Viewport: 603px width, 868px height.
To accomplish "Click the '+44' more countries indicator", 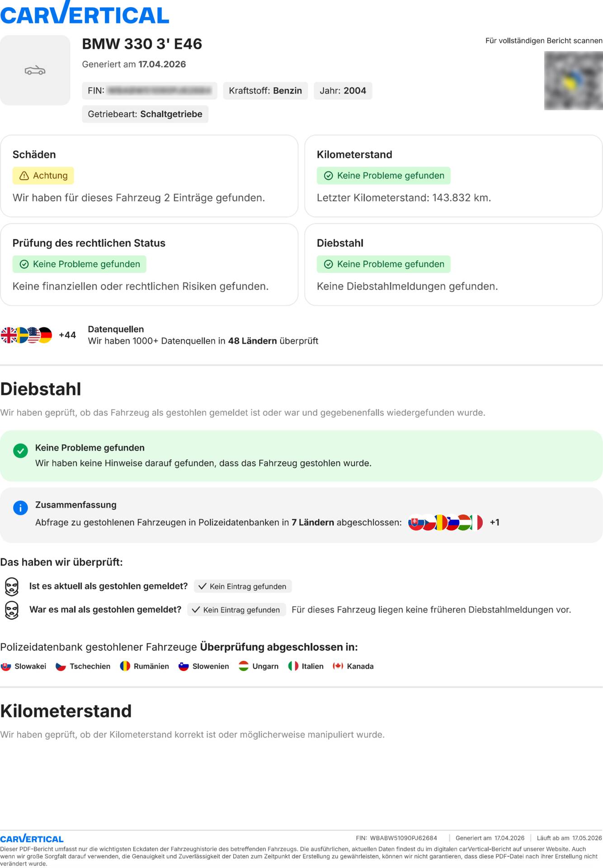I will tap(67, 335).
